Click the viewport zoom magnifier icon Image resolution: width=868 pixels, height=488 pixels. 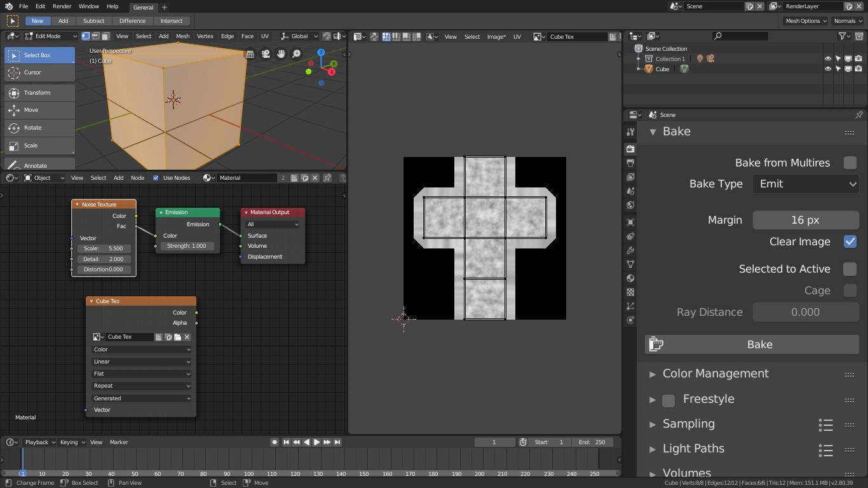pos(296,54)
